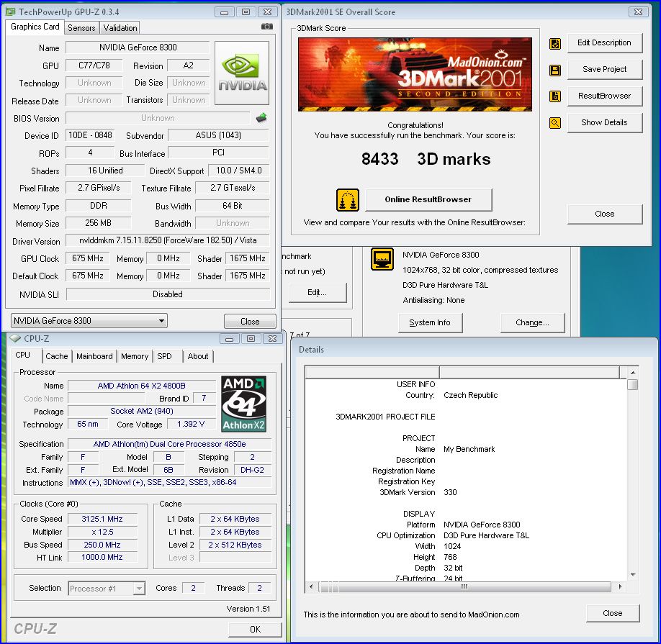Click the HT Link 1000.0 MHz value
The height and width of the screenshot is (644, 661).
pos(102,557)
